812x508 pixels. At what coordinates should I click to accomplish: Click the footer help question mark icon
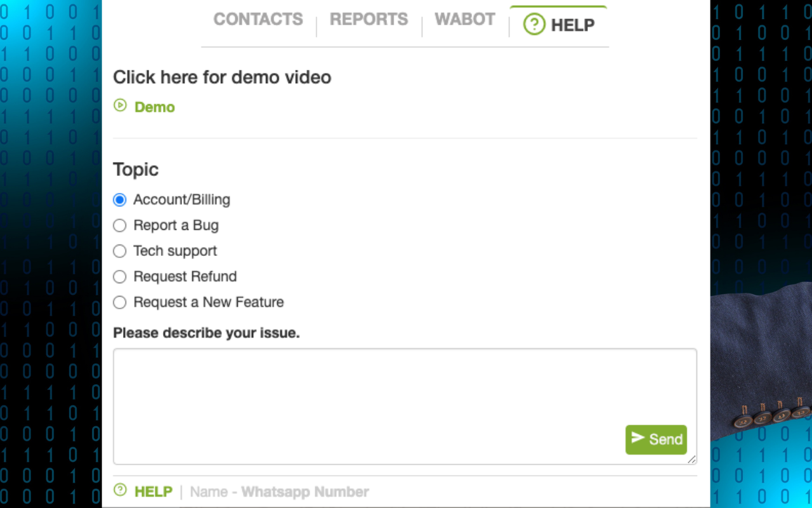click(x=120, y=490)
